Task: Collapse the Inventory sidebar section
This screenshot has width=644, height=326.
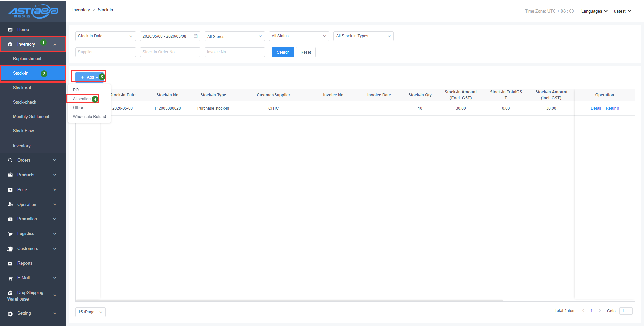Action: [55, 44]
